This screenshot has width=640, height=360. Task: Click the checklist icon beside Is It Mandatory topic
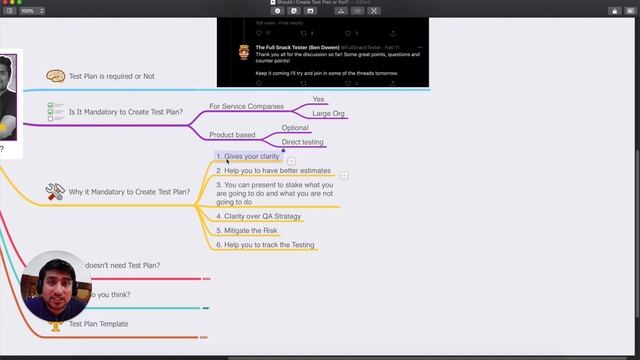(x=55, y=112)
